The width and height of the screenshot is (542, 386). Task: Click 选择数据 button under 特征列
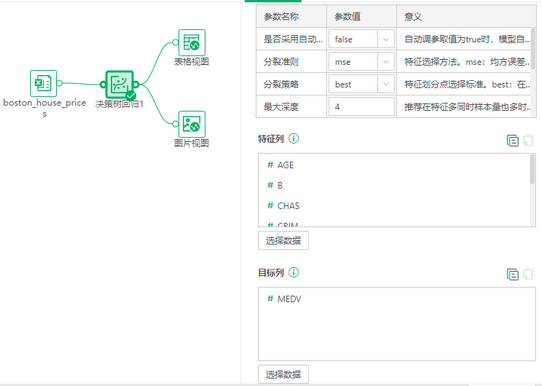(283, 241)
